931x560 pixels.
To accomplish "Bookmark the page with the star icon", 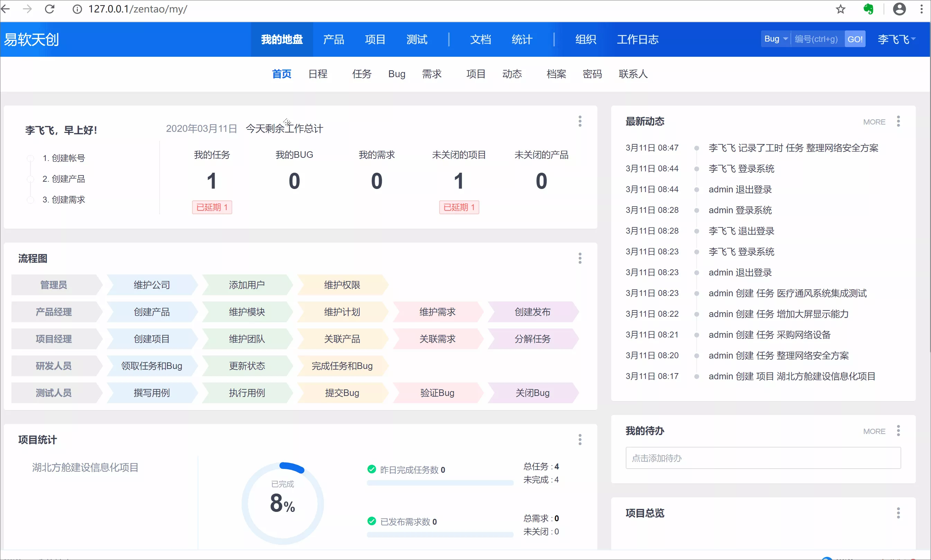I will pyautogui.click(x=840, y=9).
